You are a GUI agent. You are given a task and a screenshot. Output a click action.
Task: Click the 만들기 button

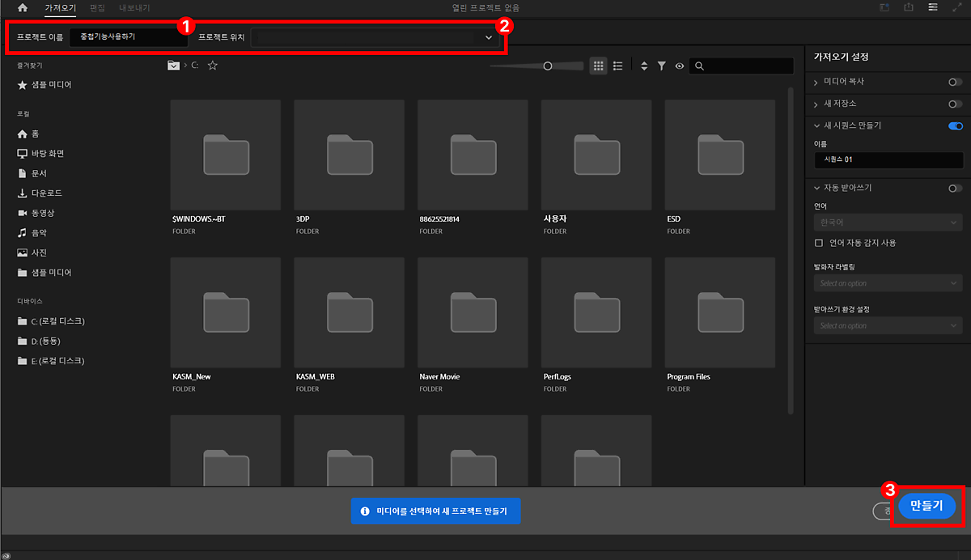(926, 506)
